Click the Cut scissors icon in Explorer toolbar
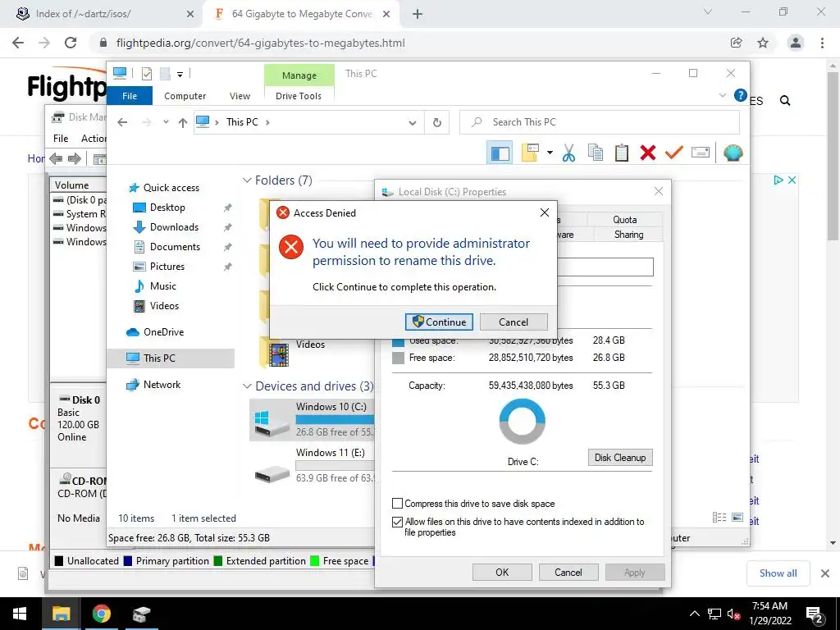This screenshot has height=630, width=840. coord(569,153)
